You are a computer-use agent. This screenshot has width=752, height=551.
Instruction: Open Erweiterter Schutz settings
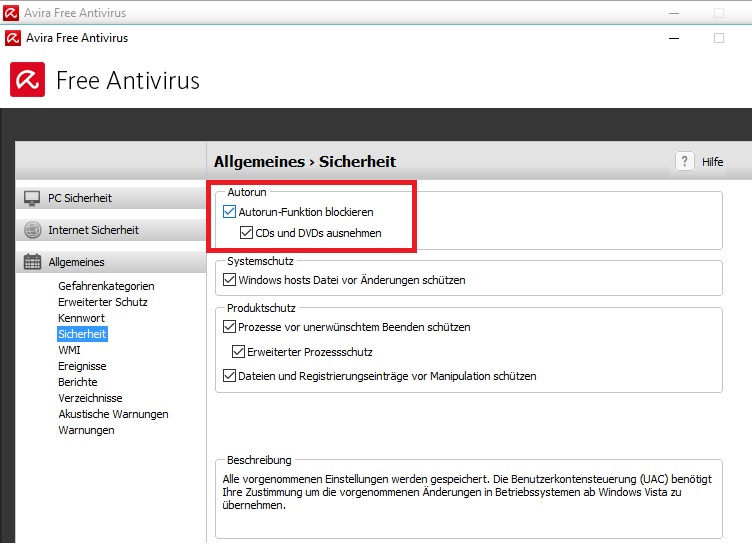[x=103, y=302]
